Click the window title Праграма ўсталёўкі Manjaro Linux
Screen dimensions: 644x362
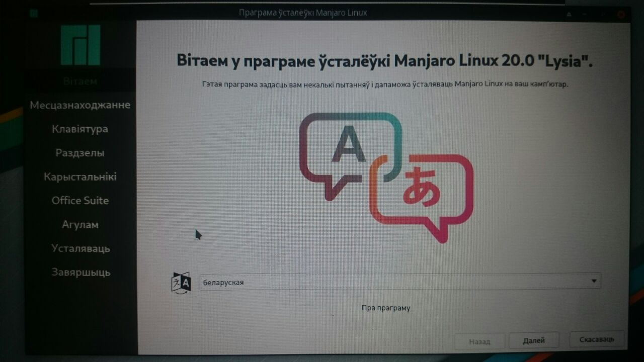pyautogui.click(x=303, y=13)
